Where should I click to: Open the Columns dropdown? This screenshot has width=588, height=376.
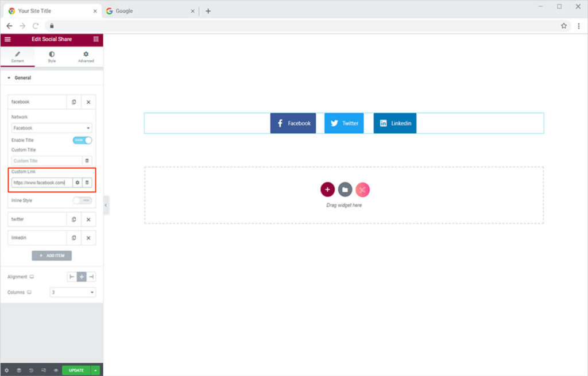(x=73, y=292)
